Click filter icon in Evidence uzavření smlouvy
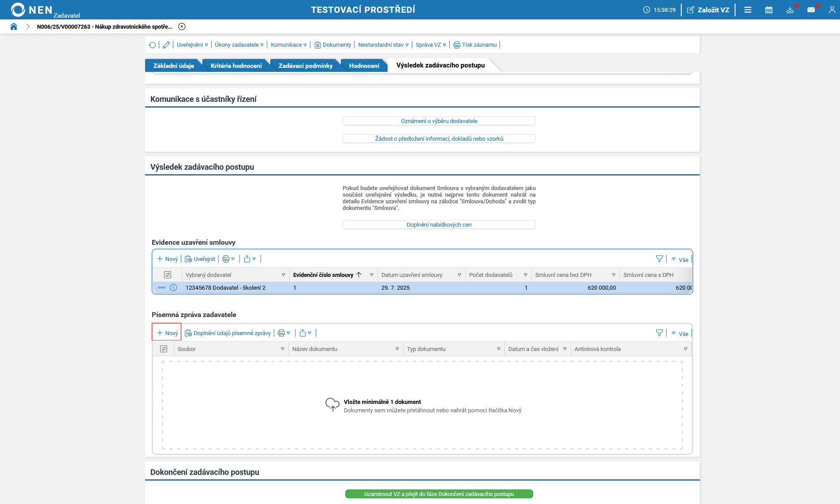Viewport: 840px width, 504px height. (659, 259)
